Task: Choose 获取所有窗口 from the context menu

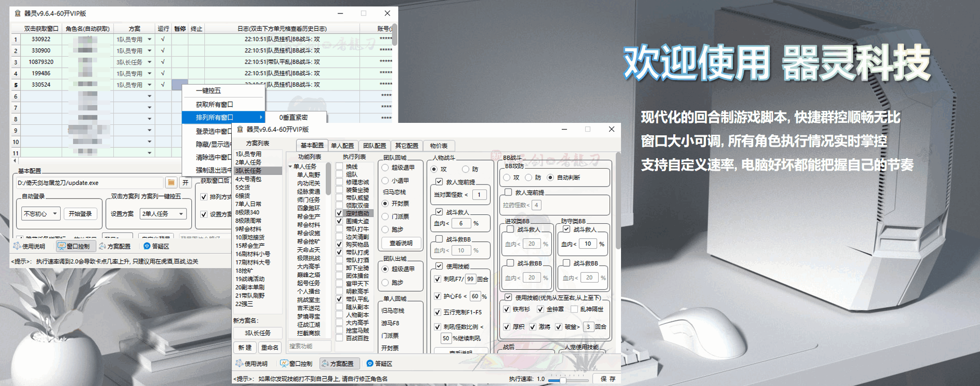Action: coord(214,104)
